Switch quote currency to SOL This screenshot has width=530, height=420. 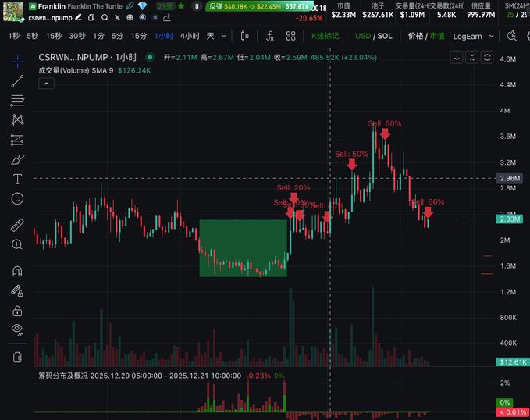(x=385, y=36)
